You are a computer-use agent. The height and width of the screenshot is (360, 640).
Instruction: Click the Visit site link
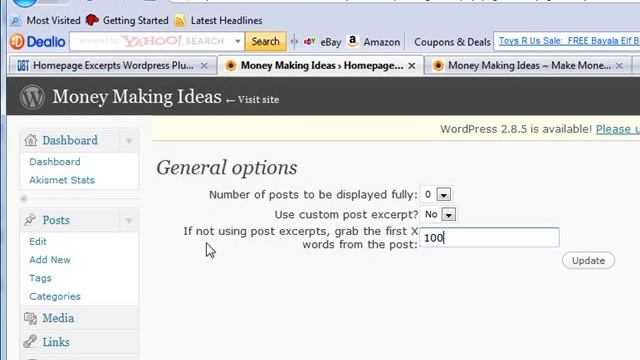point(253,100)
